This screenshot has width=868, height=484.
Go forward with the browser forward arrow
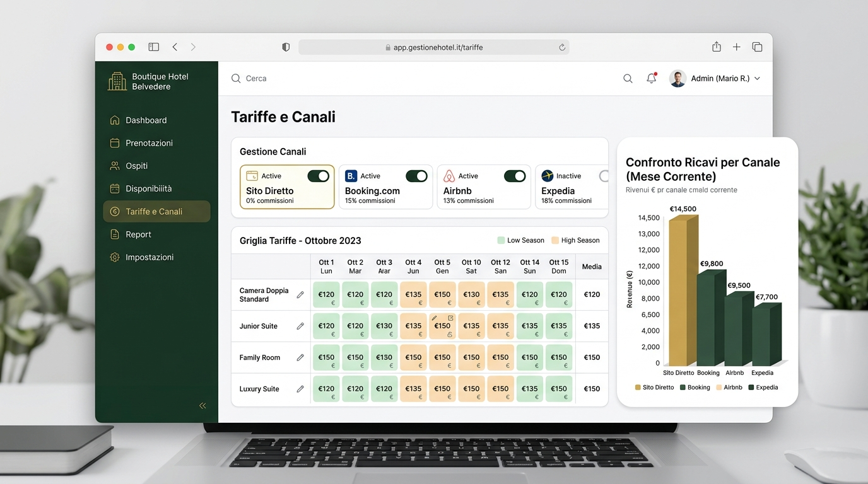click(193, 47)
